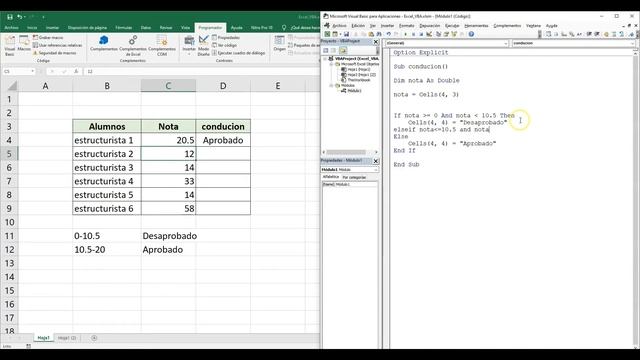Expand the Insertar controls dropdown
Screen dimensions: 640x360
point(189,45)
